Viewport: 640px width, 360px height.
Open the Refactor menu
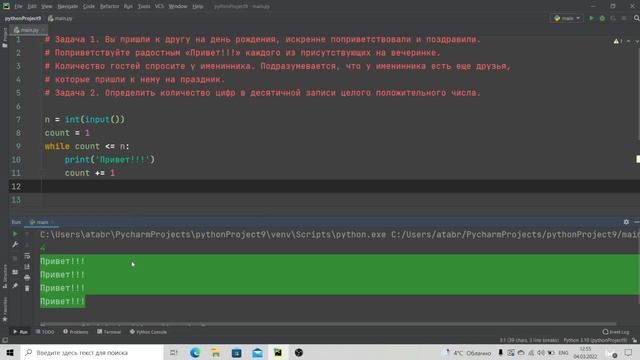coord(109,6)
